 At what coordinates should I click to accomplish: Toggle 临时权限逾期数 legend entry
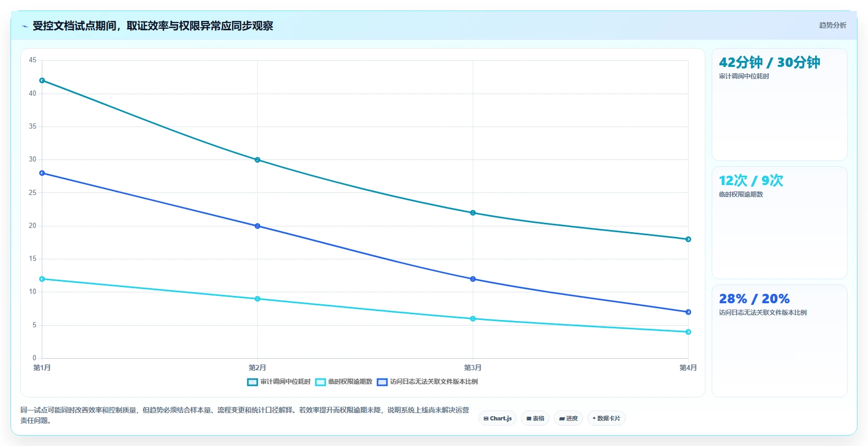pyautogui.click(x=344, y=382)
